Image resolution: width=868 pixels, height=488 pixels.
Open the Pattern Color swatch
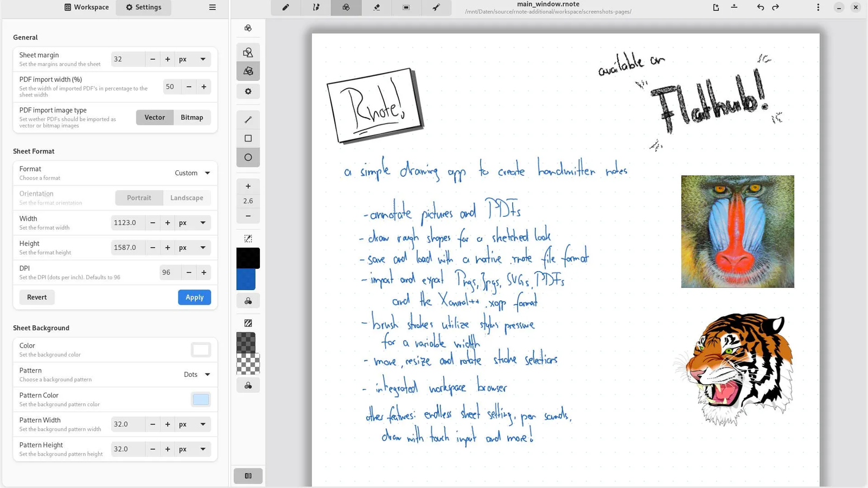[201, 400]
